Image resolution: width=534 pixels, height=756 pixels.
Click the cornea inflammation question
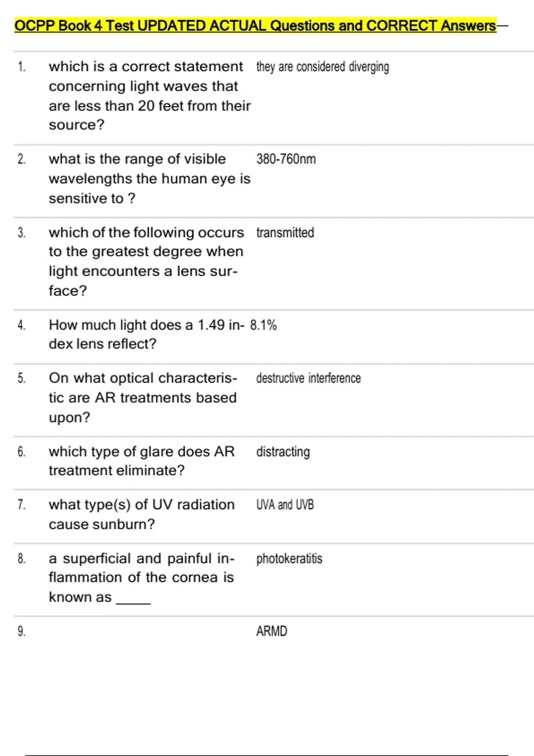(141, 577)
